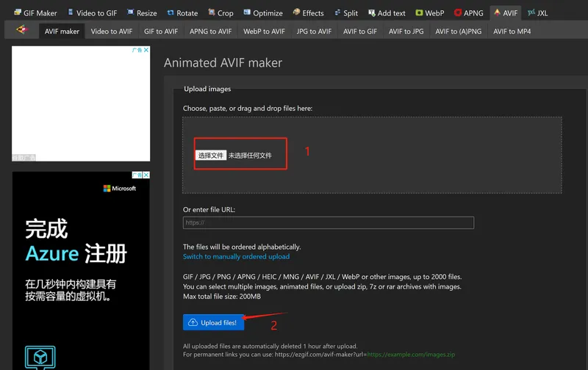
Task: Select the AVIF tab in top menu
Action: [506, 13]
